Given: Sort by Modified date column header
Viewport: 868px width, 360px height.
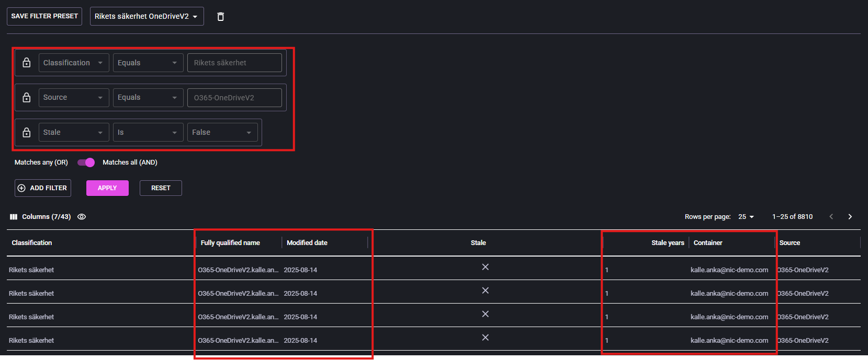Looking at the screenshot, I should (307, 243).
